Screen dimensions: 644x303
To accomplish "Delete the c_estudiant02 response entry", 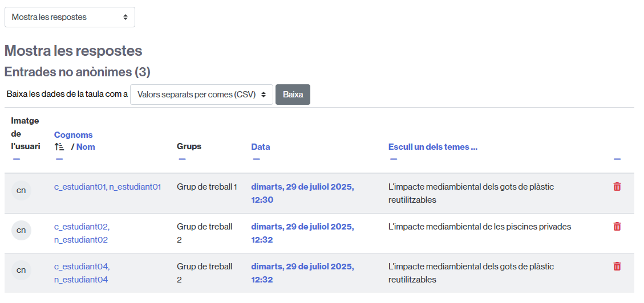I will click(x=617, y=226).
